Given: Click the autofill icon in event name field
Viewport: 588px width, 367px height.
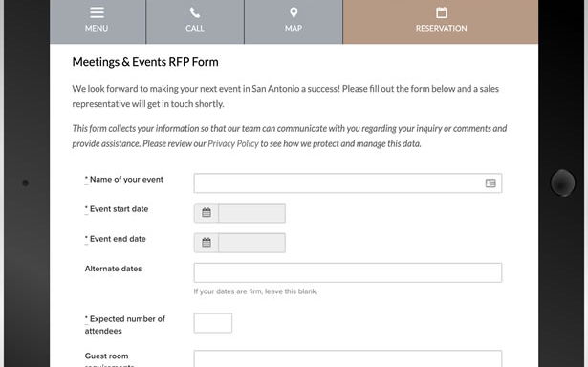Looking at the screenshot, I should point(490,183).
